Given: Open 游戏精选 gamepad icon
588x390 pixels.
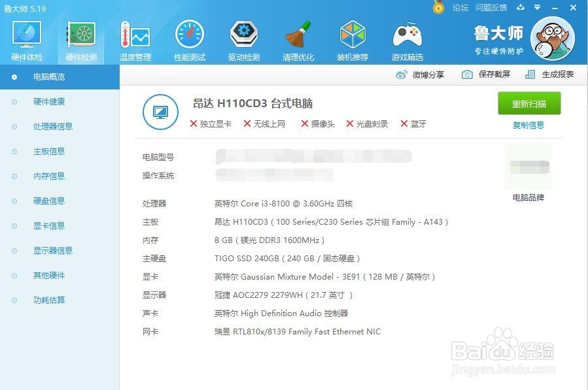Looking at the screenshot, I should click(x=407, y=41).
